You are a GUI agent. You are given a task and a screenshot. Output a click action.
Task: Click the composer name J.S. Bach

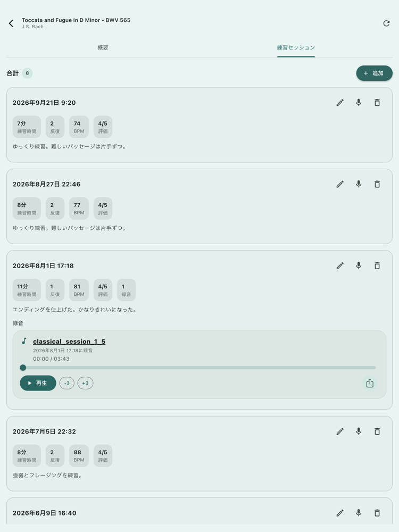[x=32, y=27]
